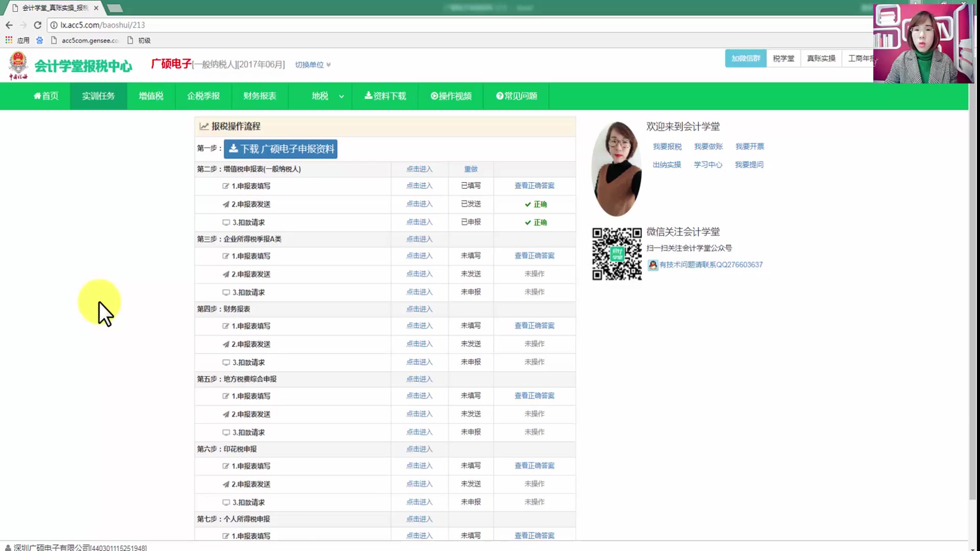
Task: Open a new tab next to the 会计学堂 tab
Action: tap(115, 8)
